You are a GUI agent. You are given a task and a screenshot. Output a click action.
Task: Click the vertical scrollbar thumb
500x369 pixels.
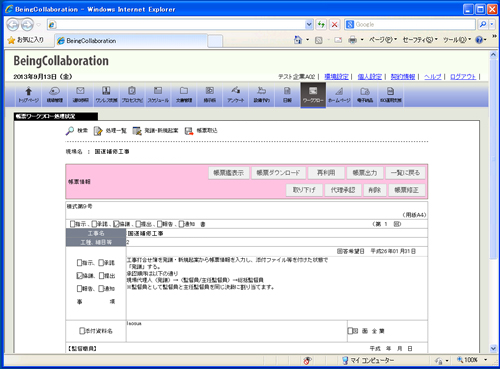tap(493, 160)
